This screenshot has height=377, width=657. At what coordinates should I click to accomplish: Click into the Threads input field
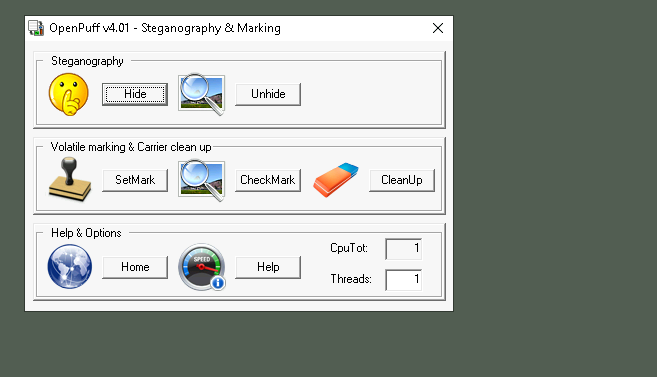(x=404, y=279)
